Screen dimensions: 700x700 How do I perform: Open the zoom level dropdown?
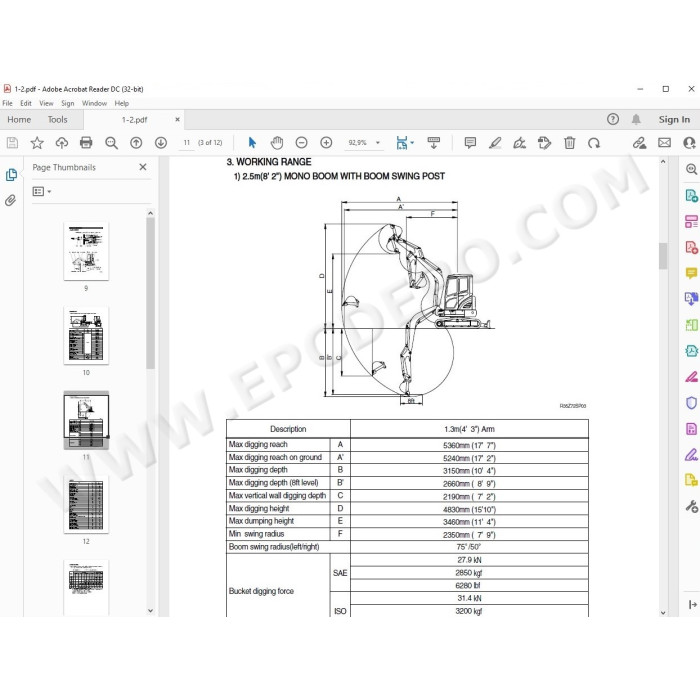[x=378, y=143]
